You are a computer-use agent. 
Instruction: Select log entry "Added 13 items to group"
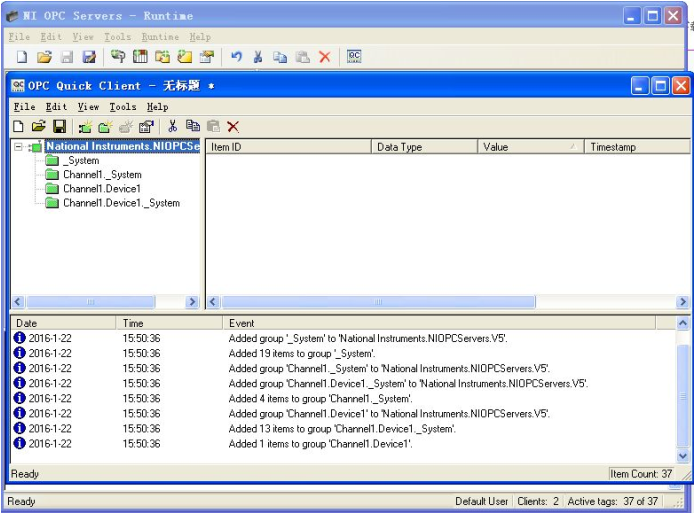[x=344, y=428]
